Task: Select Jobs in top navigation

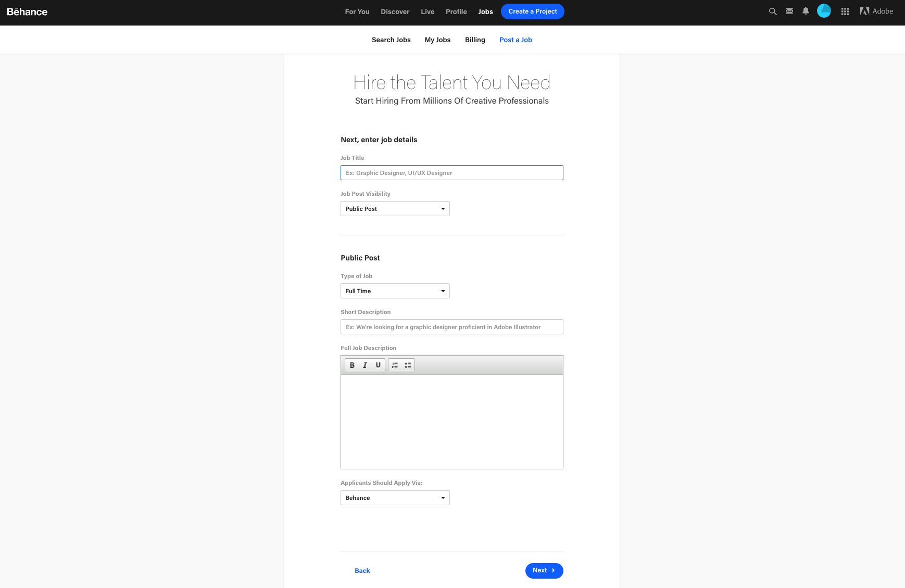Action: 485,11
